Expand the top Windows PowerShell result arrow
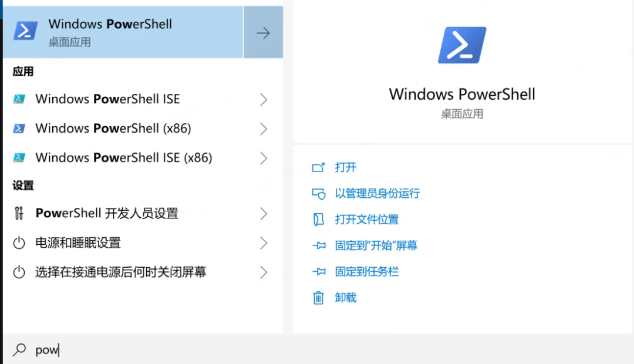 (x=263, y=33)
